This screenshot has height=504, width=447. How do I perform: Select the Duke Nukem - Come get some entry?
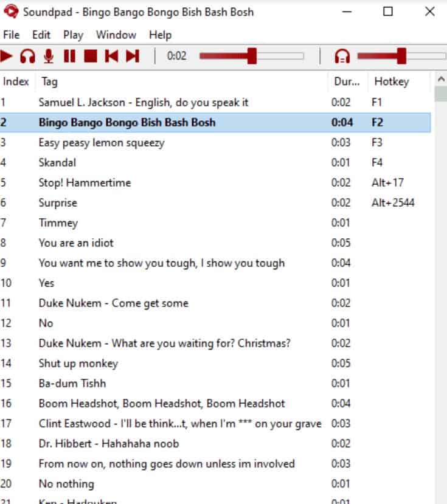113,303
